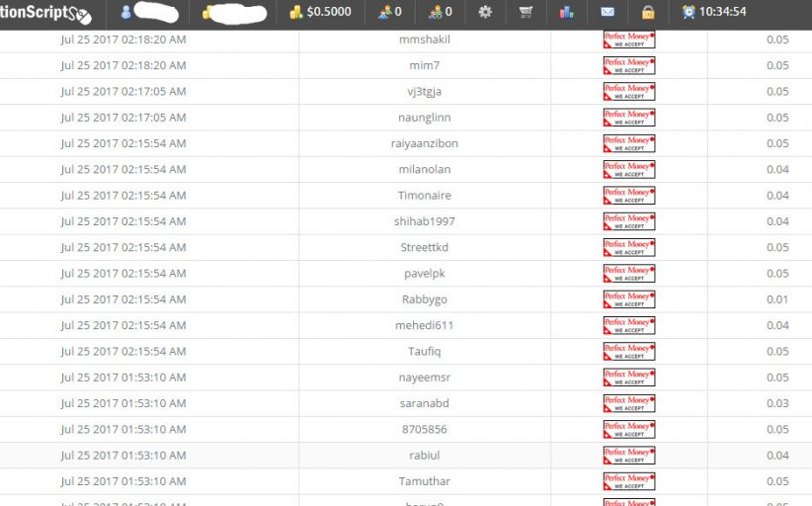Screen dimensions: 812x506
Task: Click the second referrals counter showing 0
Action: [x=440, y=13]
